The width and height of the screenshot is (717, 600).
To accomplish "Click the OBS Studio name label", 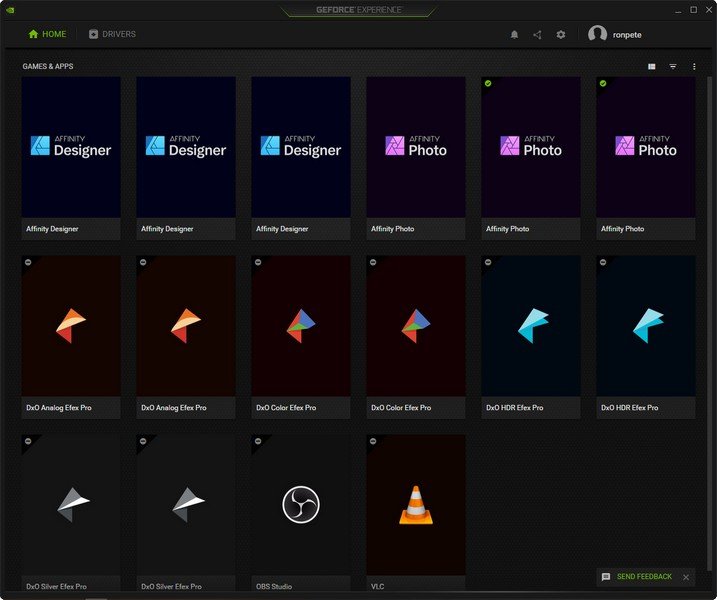I will [x=274, y=586].
